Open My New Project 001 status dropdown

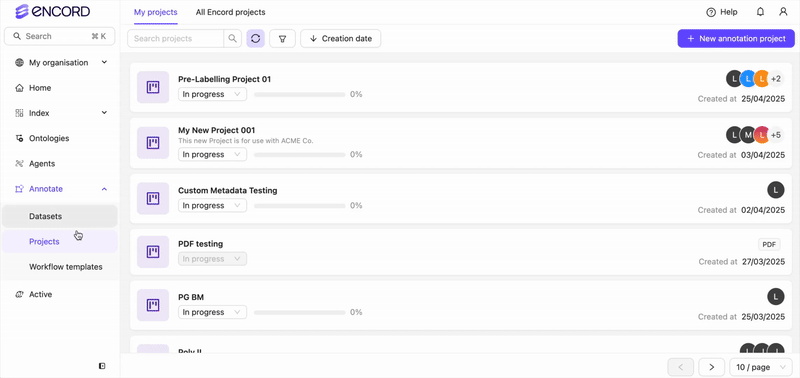point(212,155)
